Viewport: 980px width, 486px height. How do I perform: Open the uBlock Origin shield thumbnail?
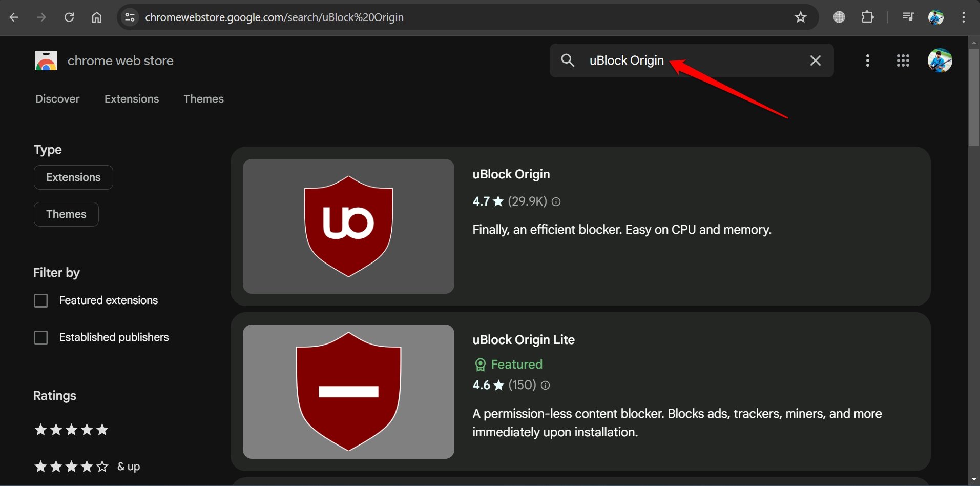348,226
